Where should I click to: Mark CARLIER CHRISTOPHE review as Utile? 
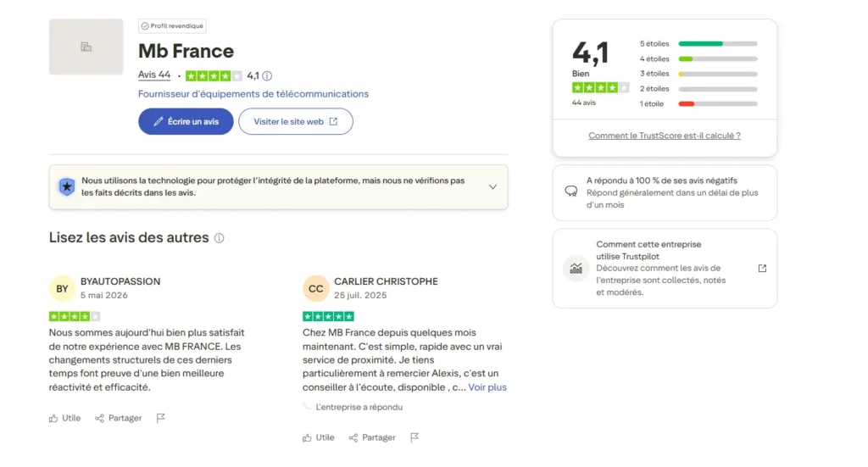pyautogui.click(x=319, y=437)
